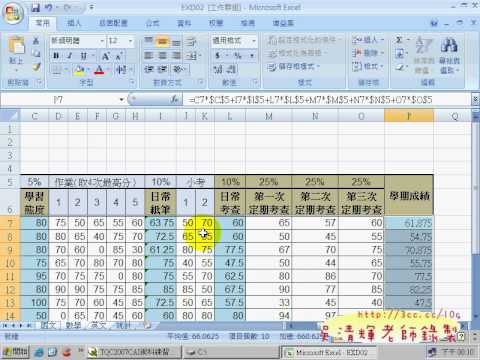Open the Review ribbon tab

point(216,23)
